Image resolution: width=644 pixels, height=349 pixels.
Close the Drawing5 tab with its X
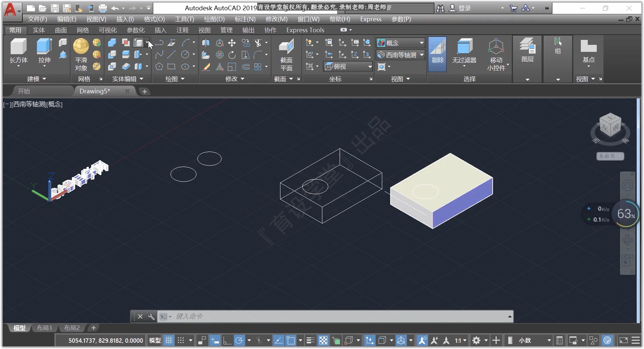pos(127,91)
